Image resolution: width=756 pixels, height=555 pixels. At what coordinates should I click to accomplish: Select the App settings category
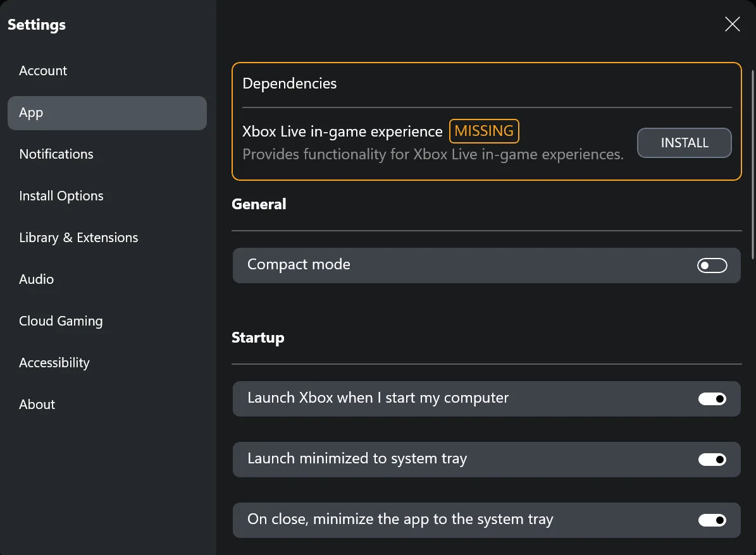pos(106,113)
